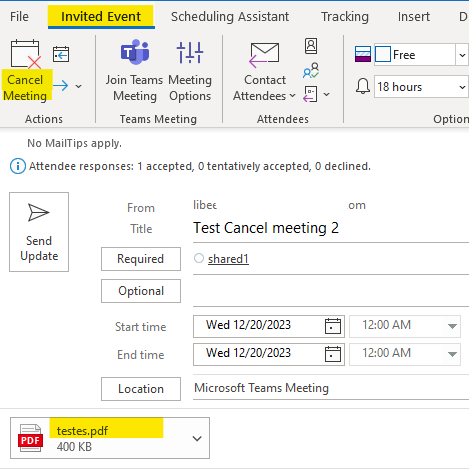Click the Send Update button

pos(39,232)
